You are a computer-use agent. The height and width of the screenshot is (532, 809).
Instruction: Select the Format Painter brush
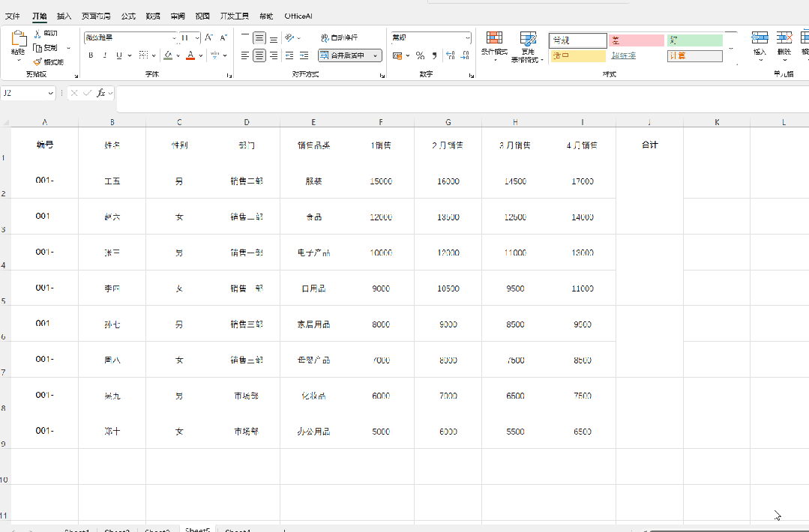tap(37, 62)
